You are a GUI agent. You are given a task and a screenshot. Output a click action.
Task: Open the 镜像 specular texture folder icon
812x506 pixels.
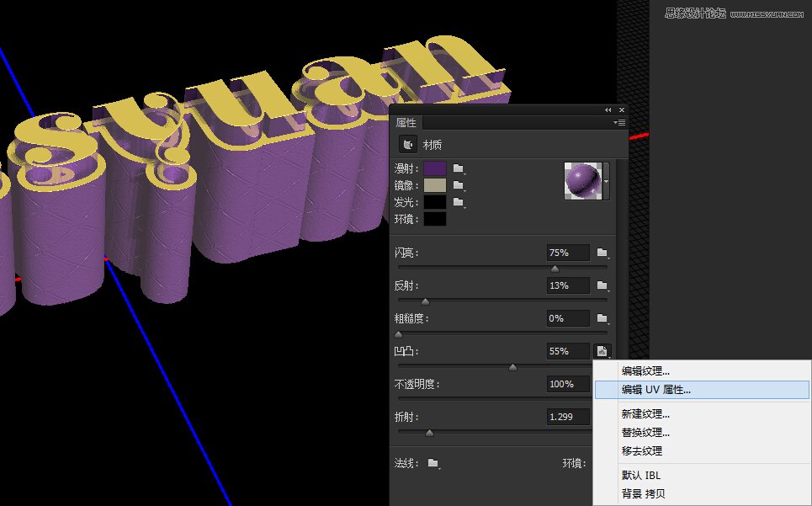tap(459, 184)
